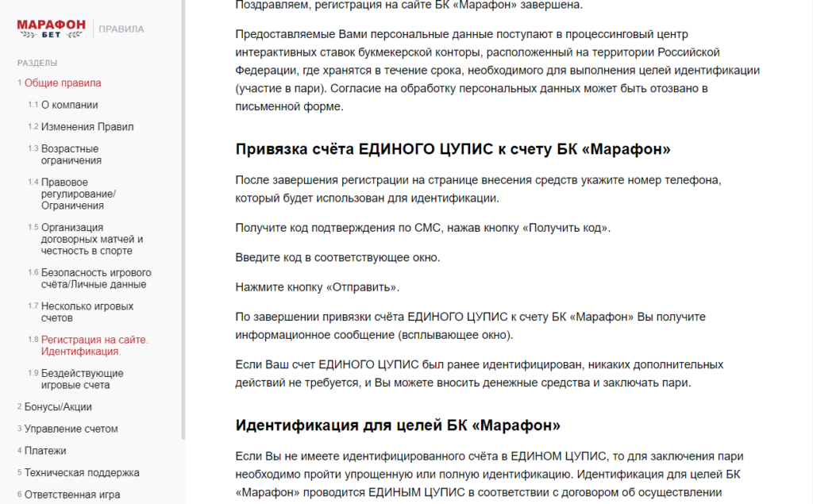Open subsection 1.9 Бездействующие игровые счета
This screenshot has height=504, width=813.
tap(82, 379)
